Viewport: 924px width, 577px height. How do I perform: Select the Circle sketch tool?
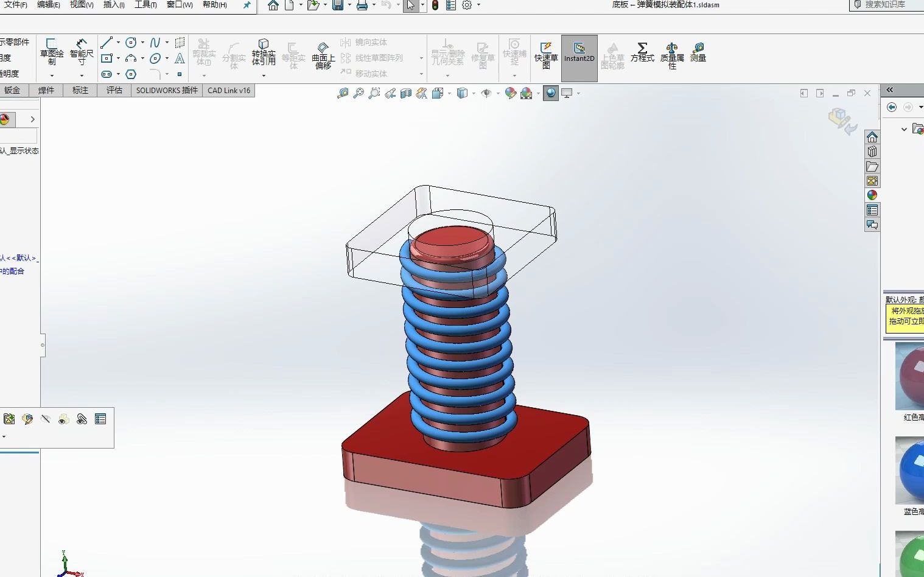tap(131, 43)
